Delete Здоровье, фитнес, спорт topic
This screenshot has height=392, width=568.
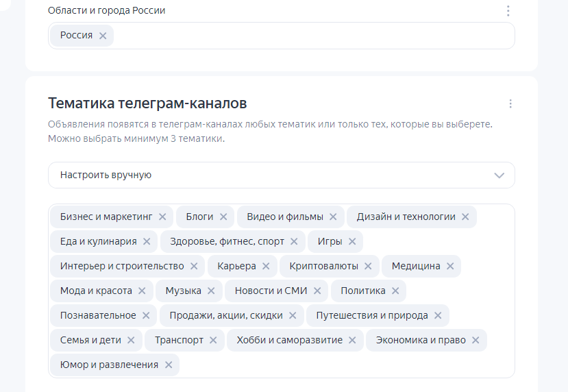click(x=294, y=242)
